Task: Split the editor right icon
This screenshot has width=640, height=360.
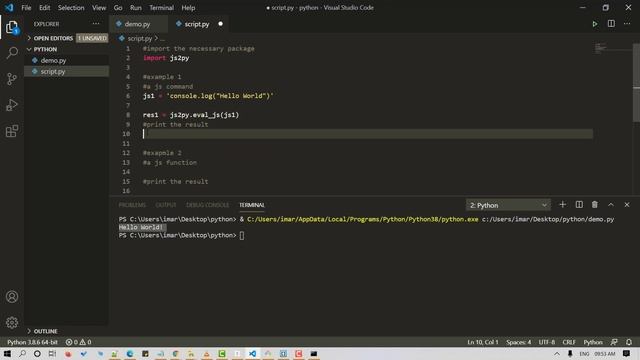Action: point(611,24)
